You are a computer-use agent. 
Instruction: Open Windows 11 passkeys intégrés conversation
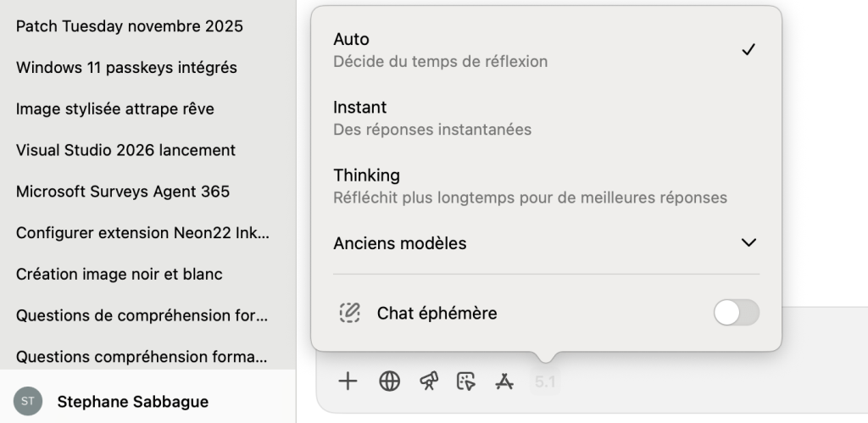(x=126, y=68)
